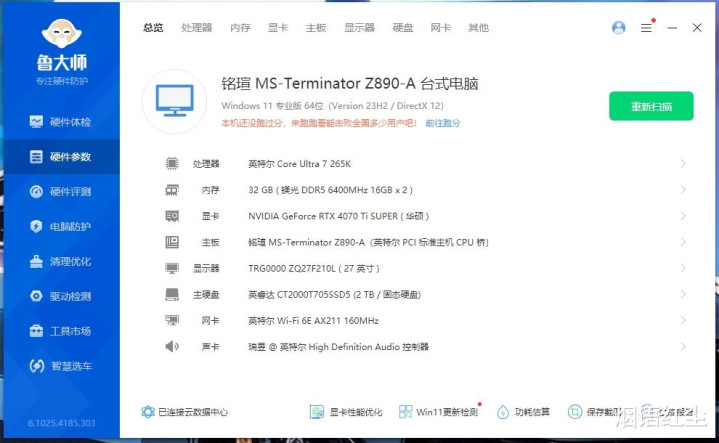719x443 pixels.
Task: Switch to the 主板 tab
Action: [316, 28]
